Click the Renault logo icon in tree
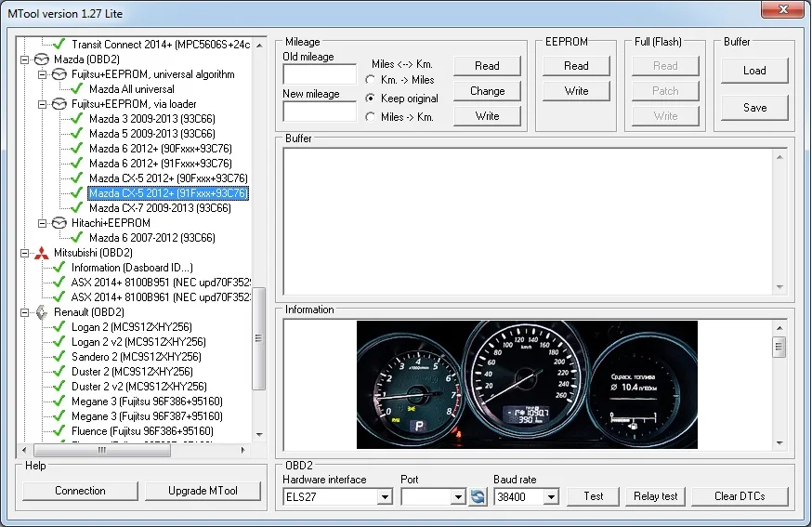The height and width of the screenshot is (527, 812). coord(41,312)
